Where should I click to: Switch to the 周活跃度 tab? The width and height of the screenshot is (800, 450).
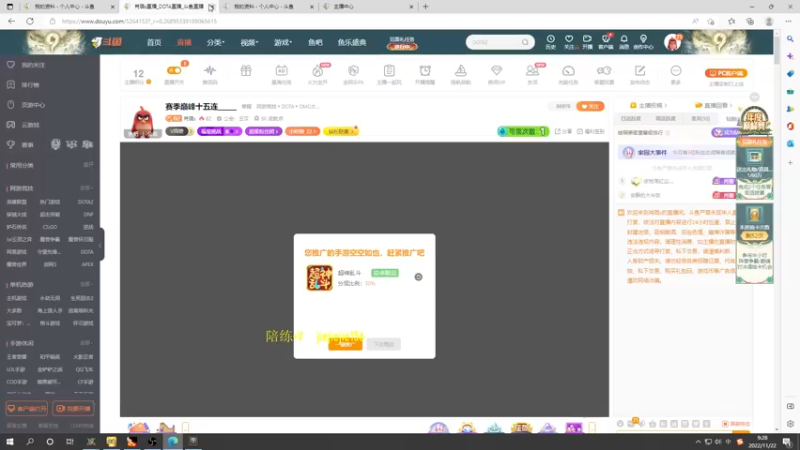(x=665, y=118)
